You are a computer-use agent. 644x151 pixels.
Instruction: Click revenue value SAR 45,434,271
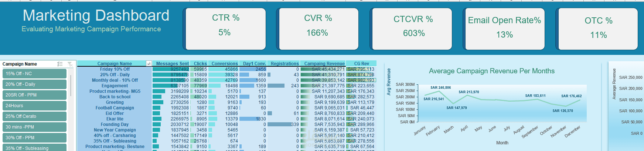(328, 69)
